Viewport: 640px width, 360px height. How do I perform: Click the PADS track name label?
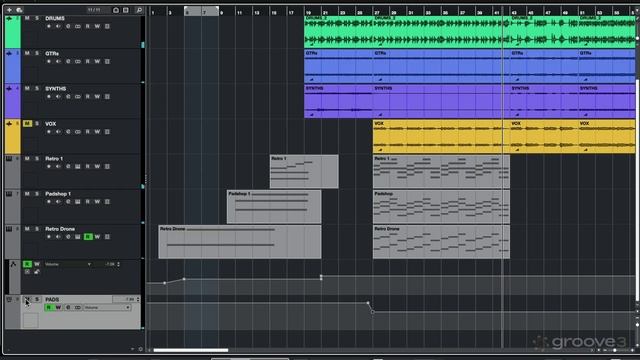tap(52, 300)
